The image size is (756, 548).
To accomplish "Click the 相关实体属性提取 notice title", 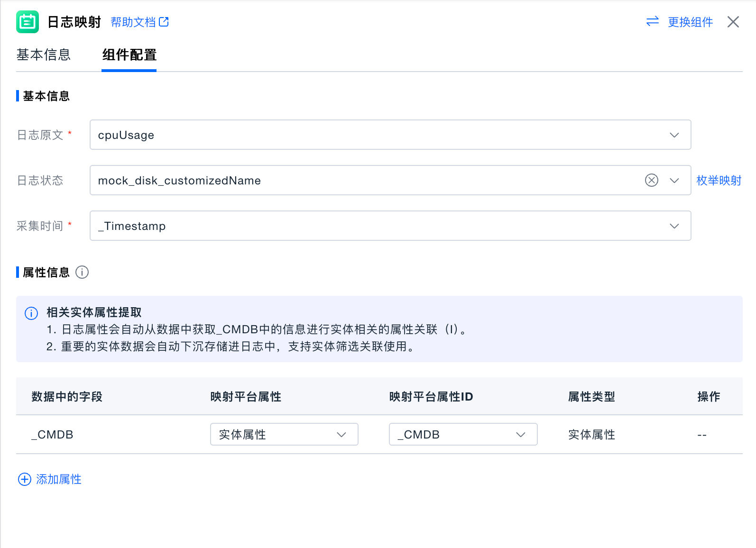I will coord(94,312).
